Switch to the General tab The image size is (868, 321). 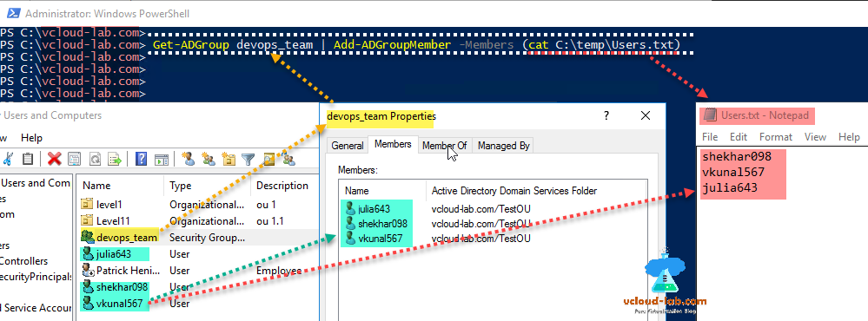(347, 145)
